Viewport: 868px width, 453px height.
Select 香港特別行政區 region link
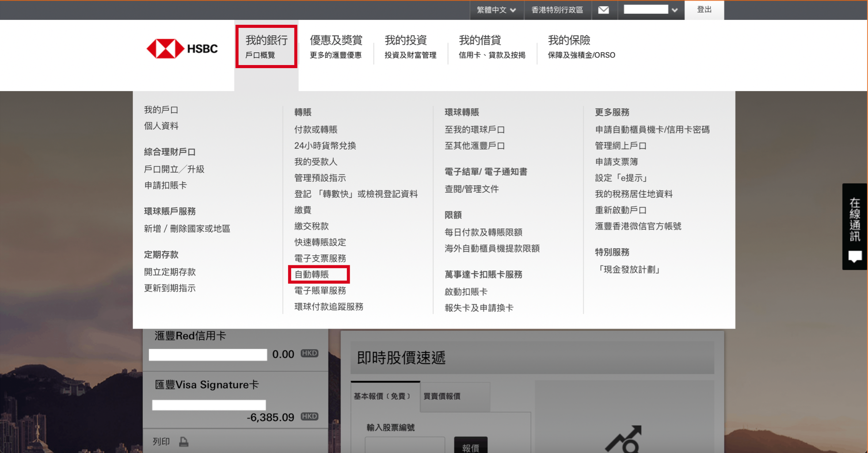coord(557,10)
